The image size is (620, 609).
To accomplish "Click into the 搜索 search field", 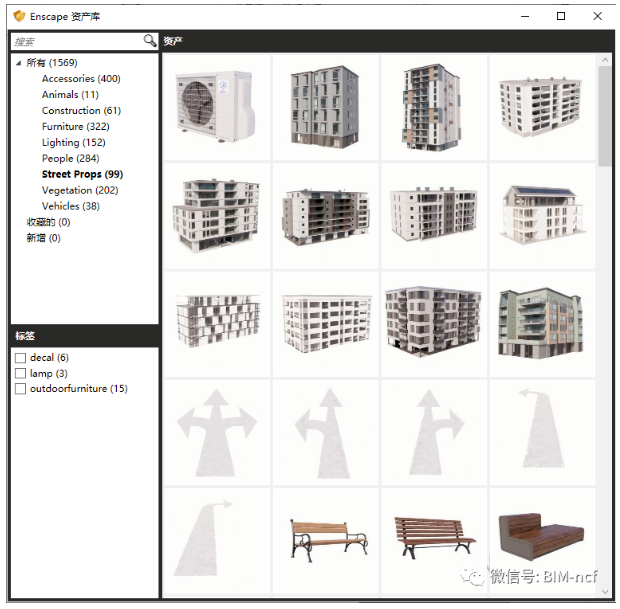I will (x=75, y=41).
